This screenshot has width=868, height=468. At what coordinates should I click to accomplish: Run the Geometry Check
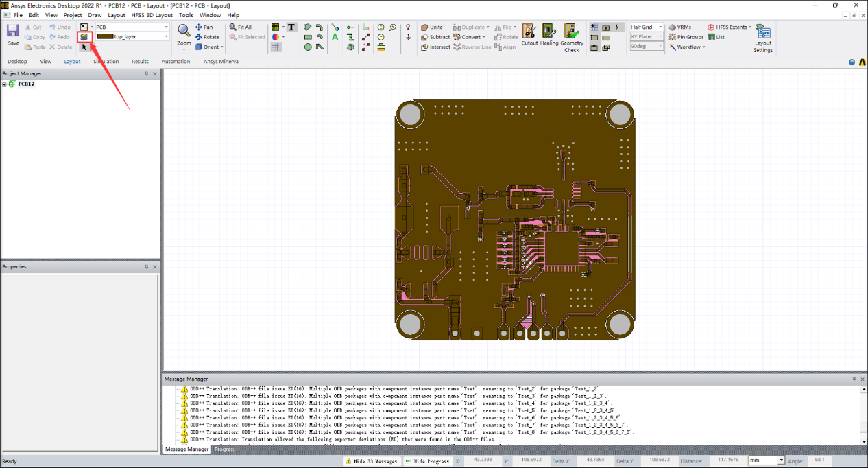tap(572, 38)
